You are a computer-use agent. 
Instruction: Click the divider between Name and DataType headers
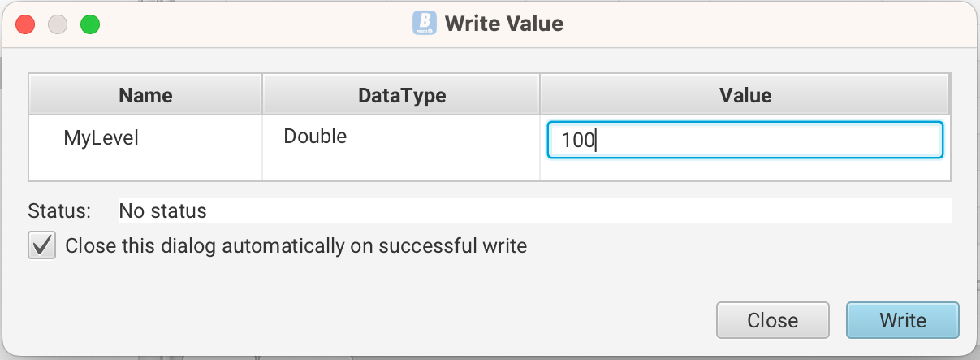(261, 95)
